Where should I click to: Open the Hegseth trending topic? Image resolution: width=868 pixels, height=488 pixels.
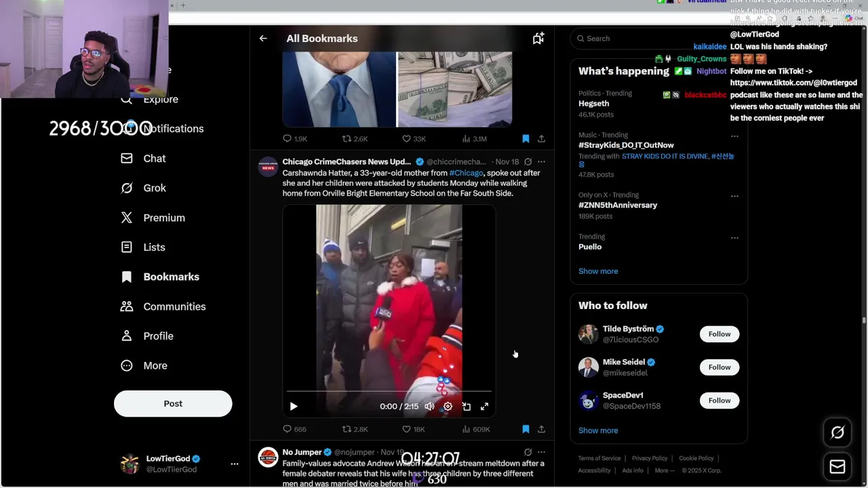(x=593, y=104)
